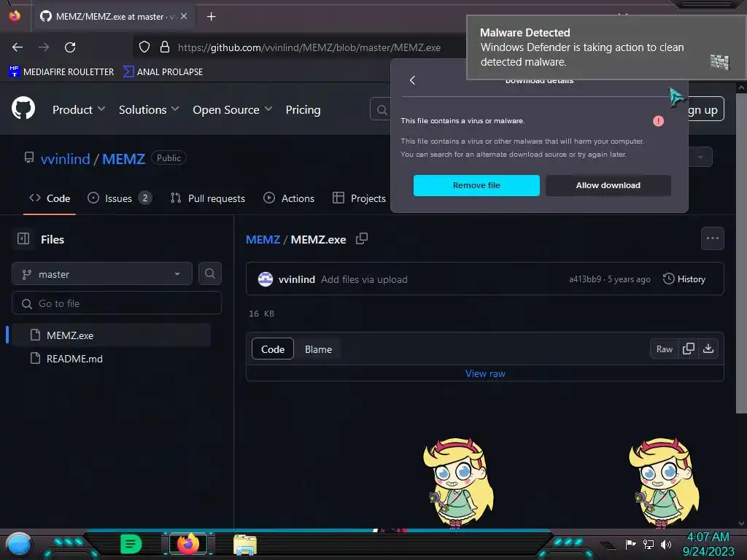Click vvinlind commit author name

coord(297,279)
